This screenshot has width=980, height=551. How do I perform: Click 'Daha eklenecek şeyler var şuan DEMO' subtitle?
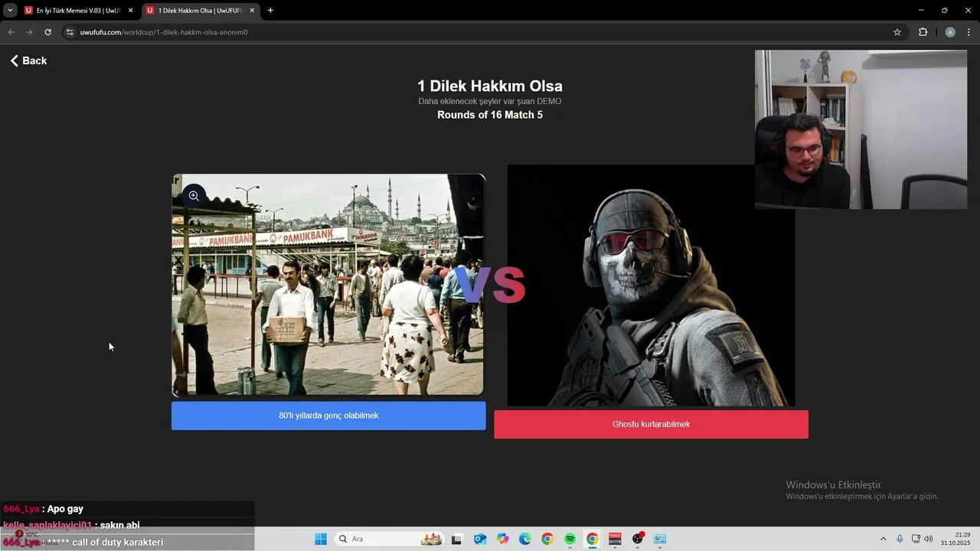point(490,101)
